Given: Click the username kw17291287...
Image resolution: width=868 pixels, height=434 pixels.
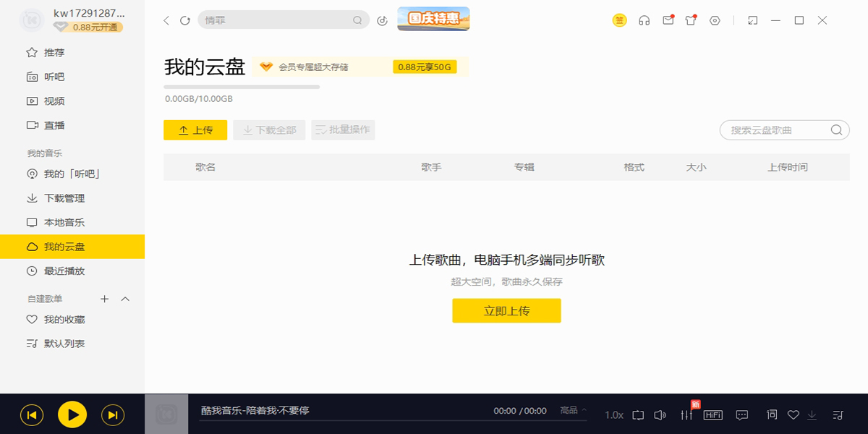Looking at the screenshot, I should point(89,14).
